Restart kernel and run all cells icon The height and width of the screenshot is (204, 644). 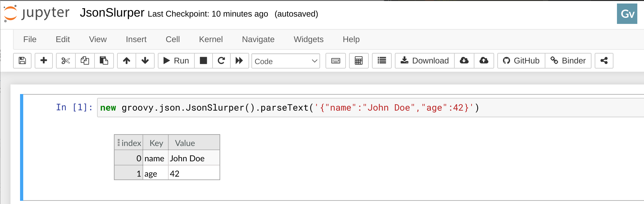pos(239,61)
